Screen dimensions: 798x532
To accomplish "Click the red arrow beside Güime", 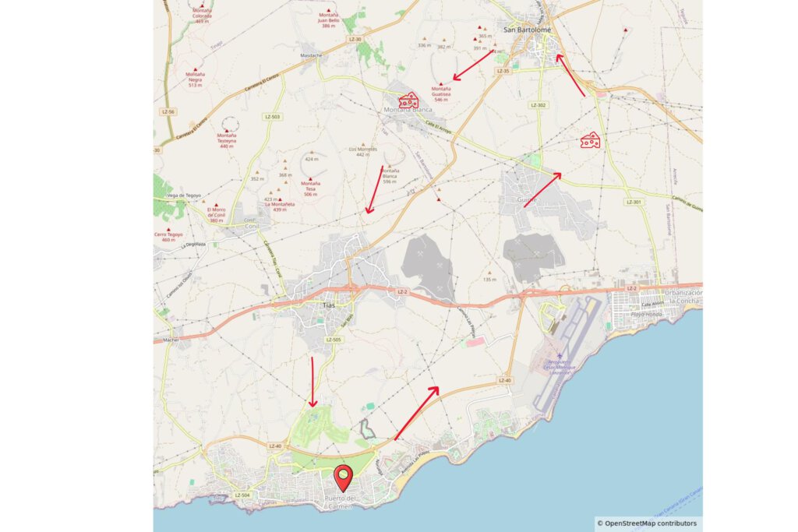I will [542, 190].
